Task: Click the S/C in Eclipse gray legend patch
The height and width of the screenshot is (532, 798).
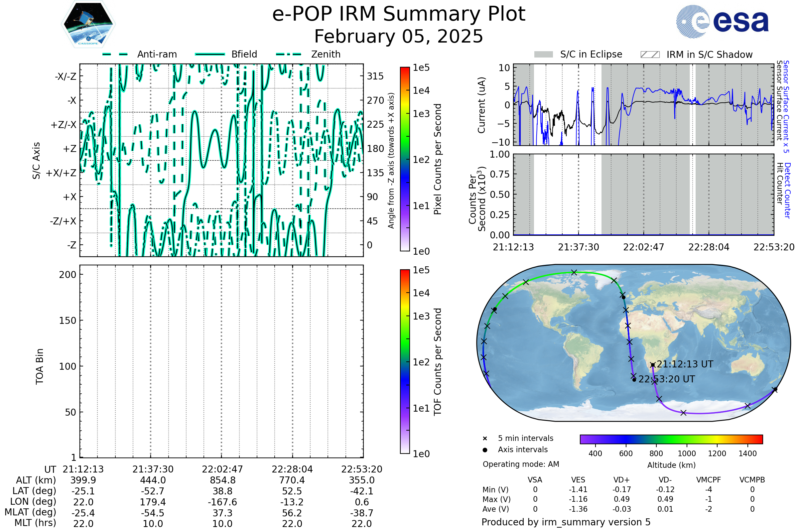Action: click(543, 55)
